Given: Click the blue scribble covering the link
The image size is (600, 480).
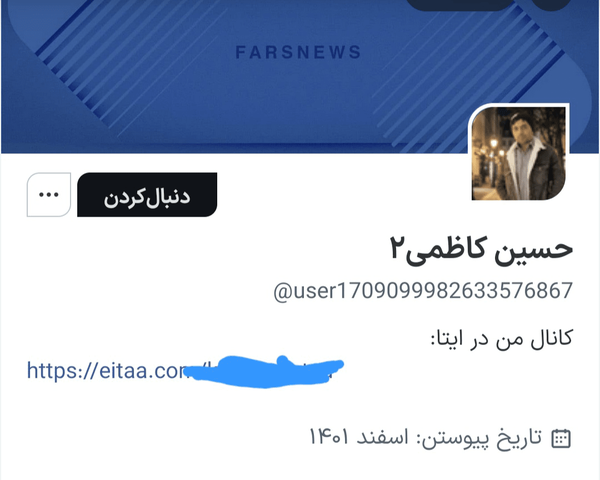Looking at the screenshot, I should tap(264, 371).
